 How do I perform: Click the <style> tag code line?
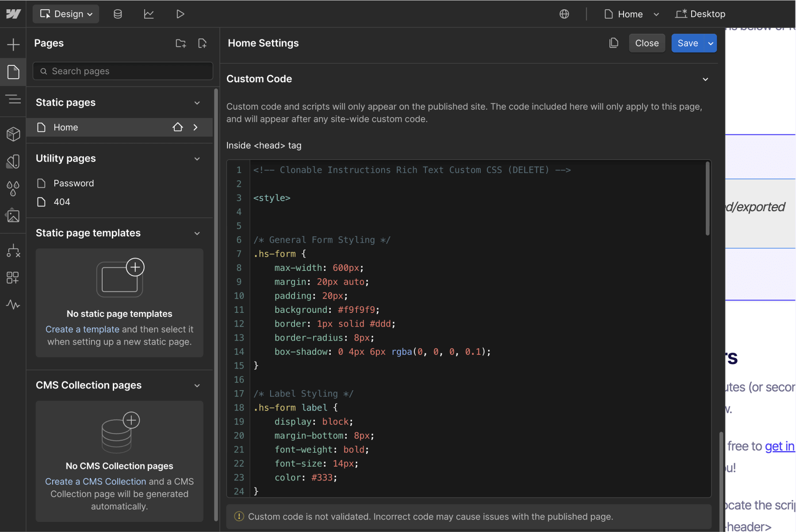272,198
